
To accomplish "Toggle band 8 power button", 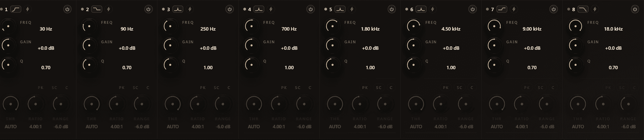I will pyautogui.click(x=634, y=9).
